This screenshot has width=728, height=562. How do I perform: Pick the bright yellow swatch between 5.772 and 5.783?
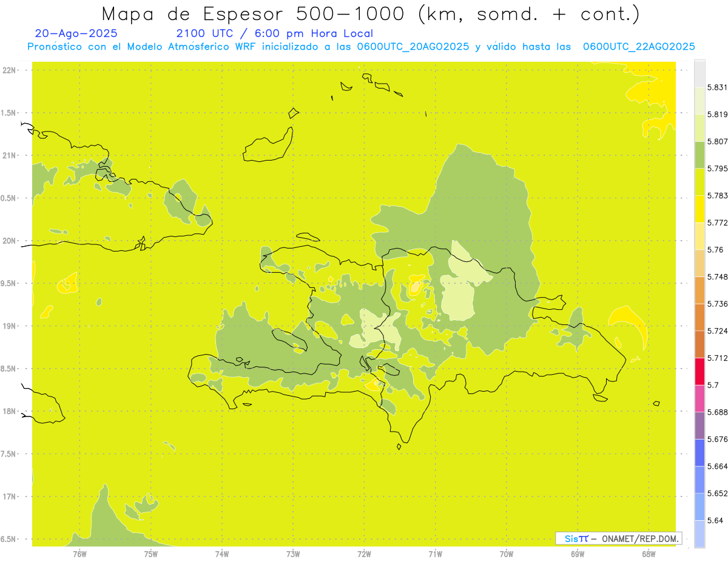pyautogui.click(x=699, y=209)
